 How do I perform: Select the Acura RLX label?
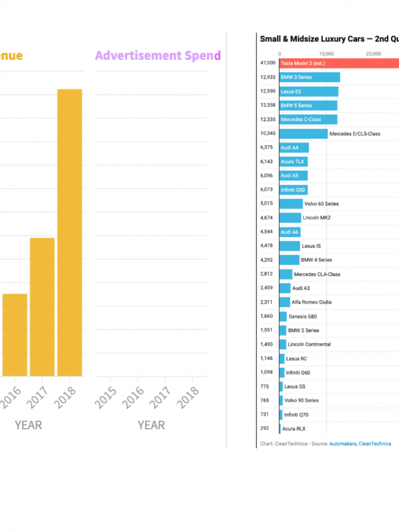tap(293, 429)
